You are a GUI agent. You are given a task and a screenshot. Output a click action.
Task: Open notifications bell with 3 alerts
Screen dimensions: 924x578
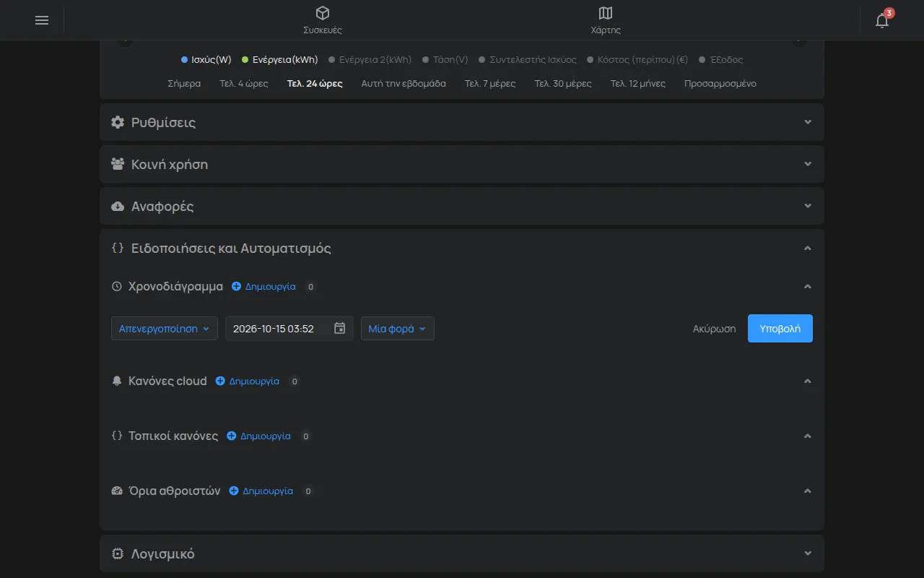882,20
